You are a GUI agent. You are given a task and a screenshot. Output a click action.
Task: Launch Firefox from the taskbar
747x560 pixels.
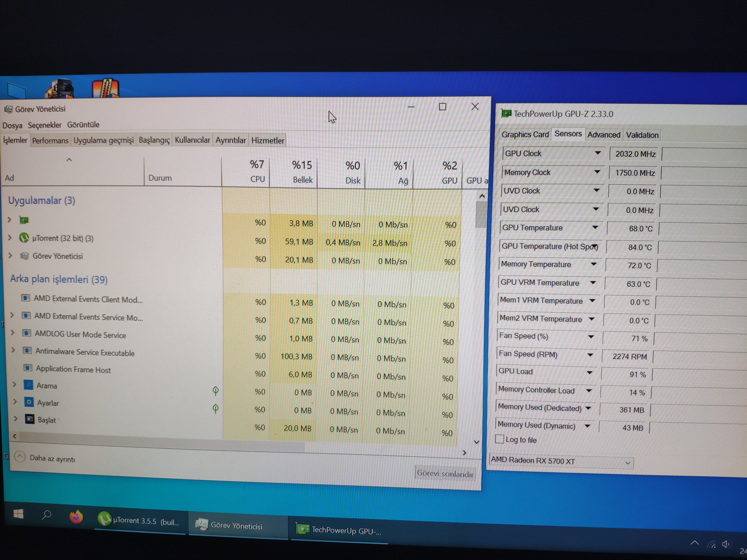(76, 517)
